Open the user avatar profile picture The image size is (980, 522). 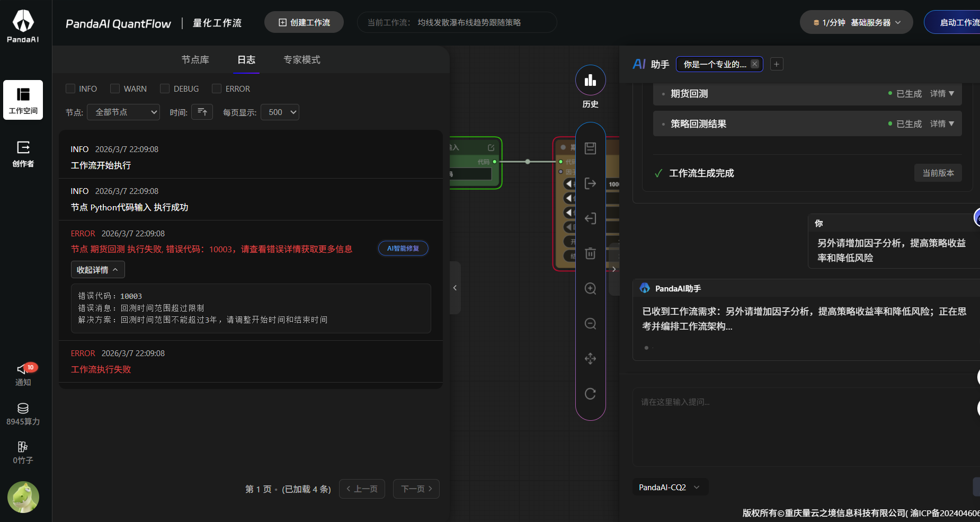coord(23,497)
